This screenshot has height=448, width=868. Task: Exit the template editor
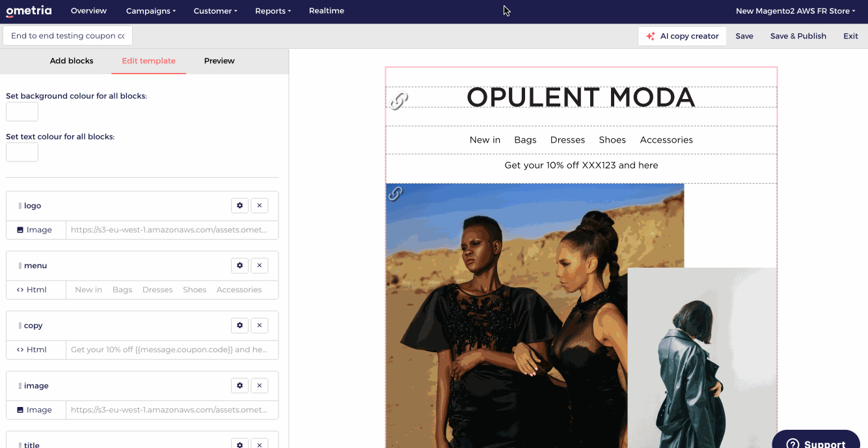pos(851,36)
